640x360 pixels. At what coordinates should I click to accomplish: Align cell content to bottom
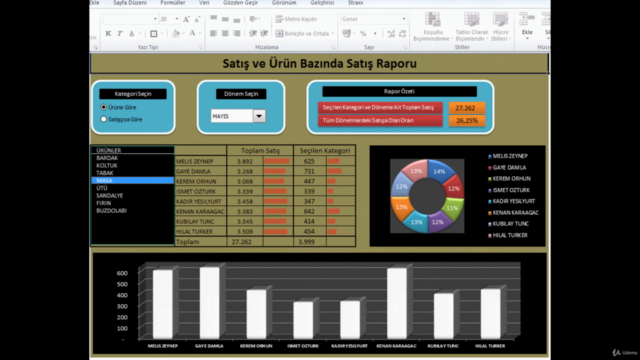tap(236, 19)
